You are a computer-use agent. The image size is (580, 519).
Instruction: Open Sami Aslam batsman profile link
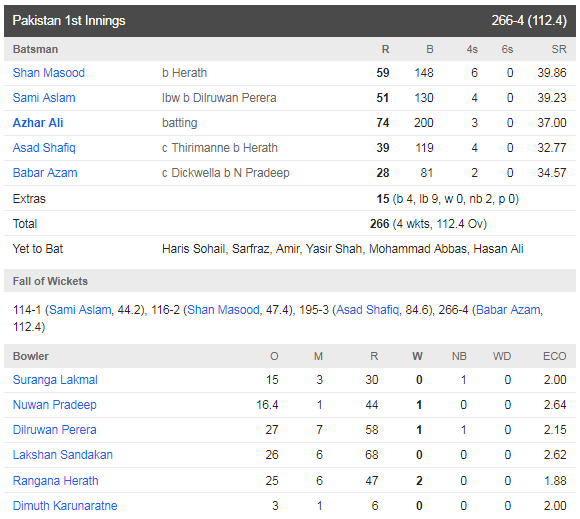[44, 98]
